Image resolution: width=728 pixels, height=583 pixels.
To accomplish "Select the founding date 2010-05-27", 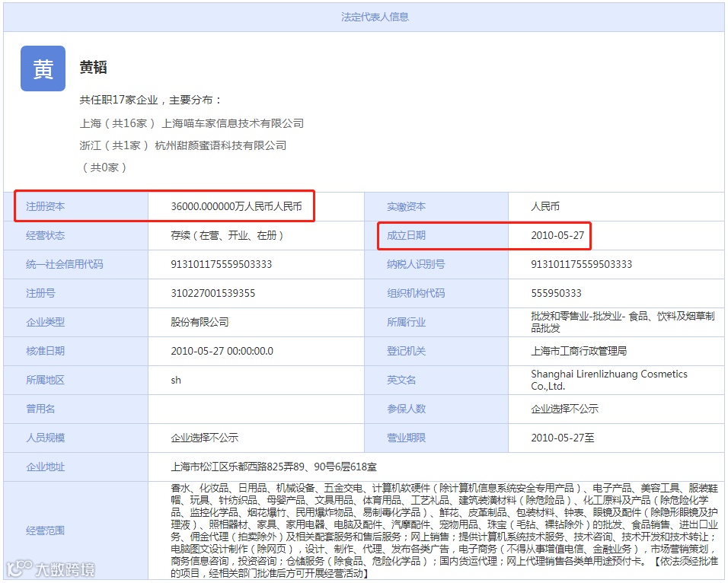I will click(x=557, y=235).
